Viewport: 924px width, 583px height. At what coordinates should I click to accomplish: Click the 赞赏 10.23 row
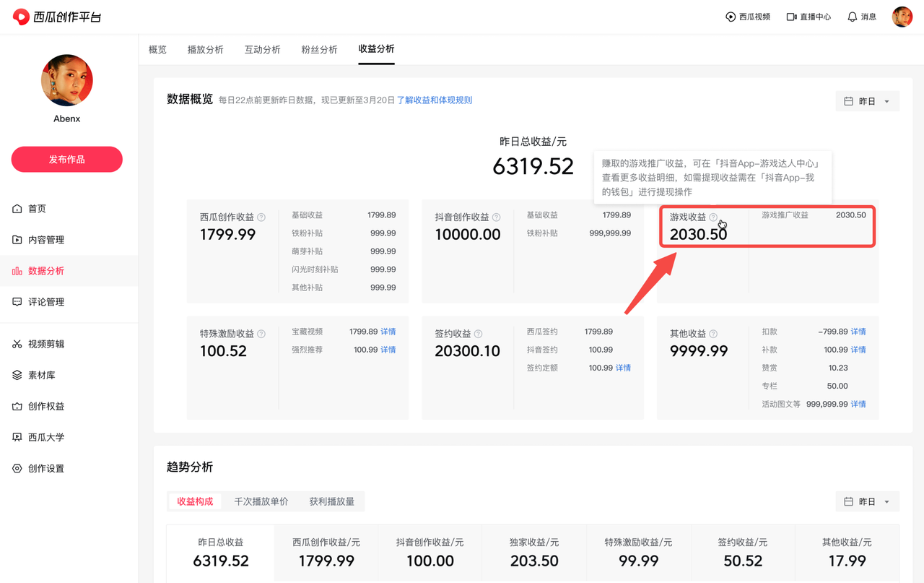(x=805, y=368)
